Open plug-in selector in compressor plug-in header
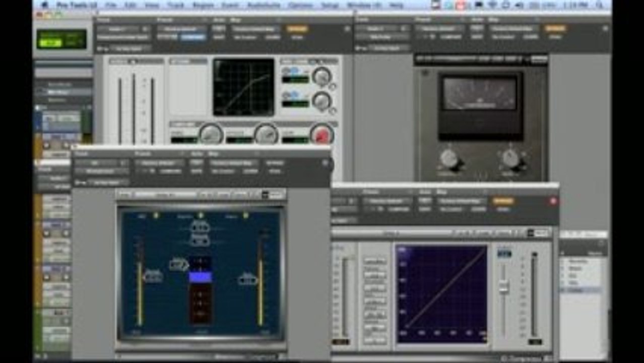 click(123, 37)
